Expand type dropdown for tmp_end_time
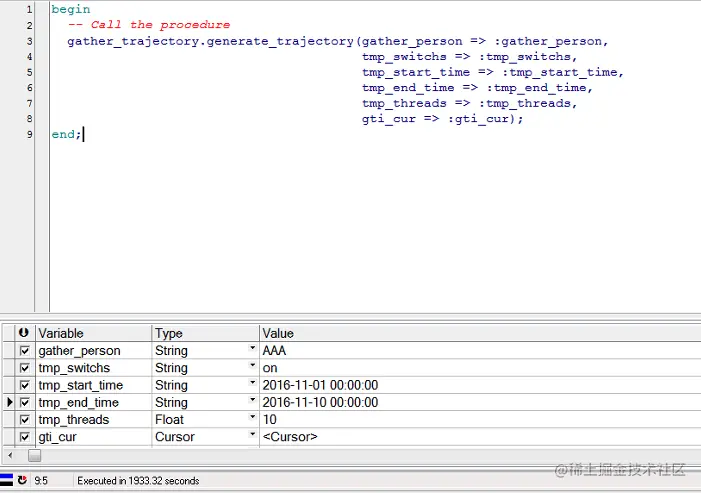 pyautogui.click(x=253, y=400)
